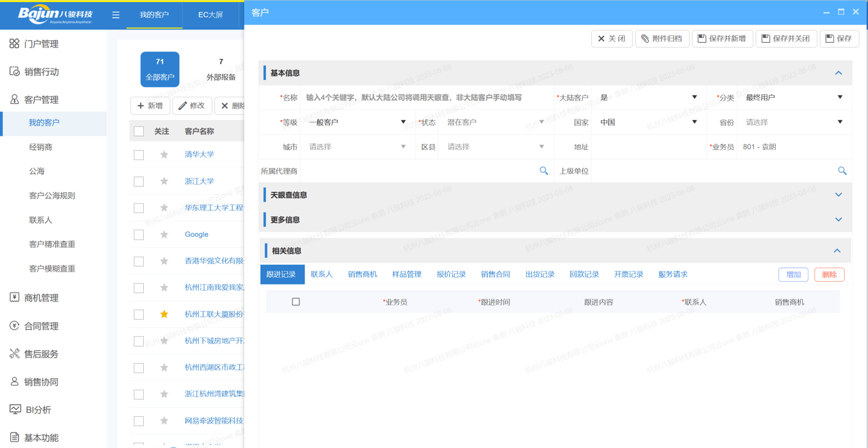
Task: Unstar the gold-starred 杭州工联大厦 row
Action: click(164, 314)
